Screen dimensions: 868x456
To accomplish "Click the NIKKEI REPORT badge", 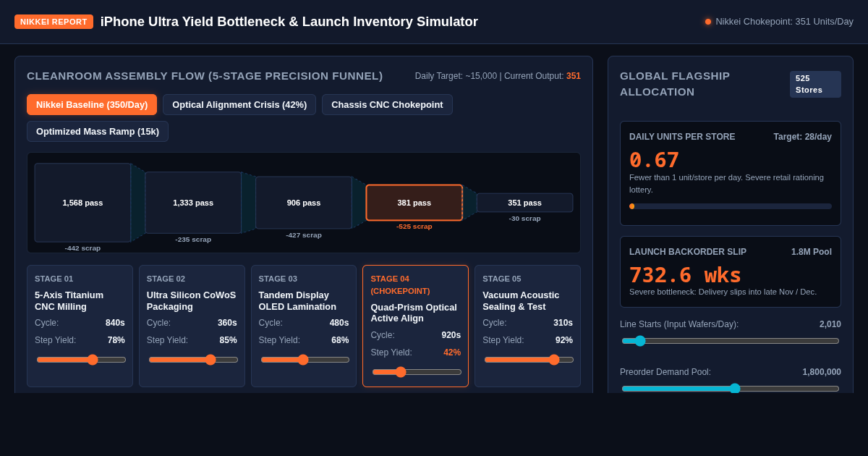I will 54,22.
